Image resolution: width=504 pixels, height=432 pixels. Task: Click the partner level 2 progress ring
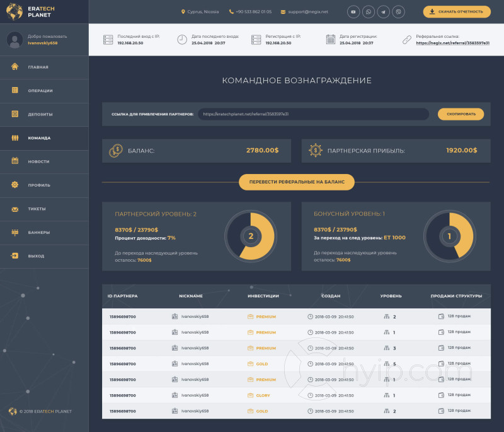point(251,236)
